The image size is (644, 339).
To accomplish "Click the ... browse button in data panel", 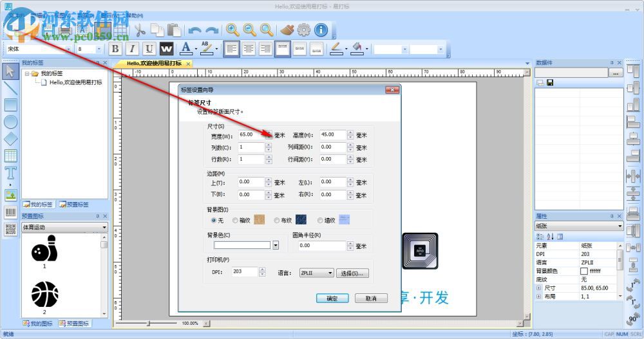I will pos(615,73).
